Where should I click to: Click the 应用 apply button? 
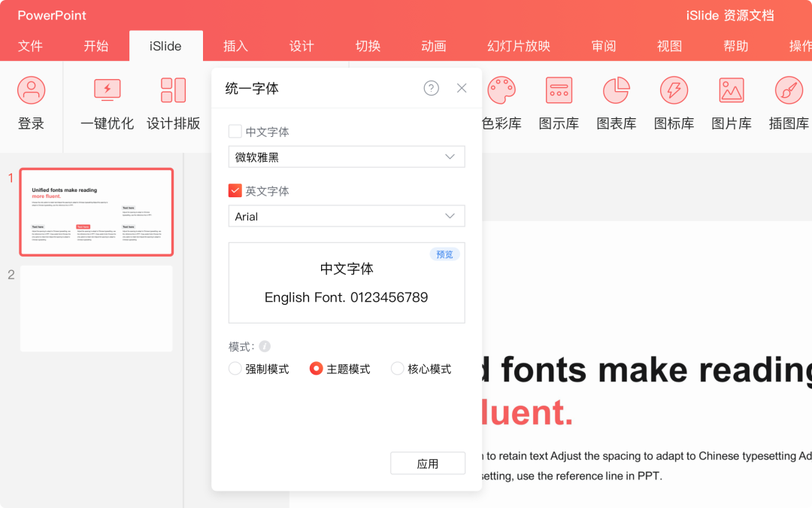coord(428,464)
